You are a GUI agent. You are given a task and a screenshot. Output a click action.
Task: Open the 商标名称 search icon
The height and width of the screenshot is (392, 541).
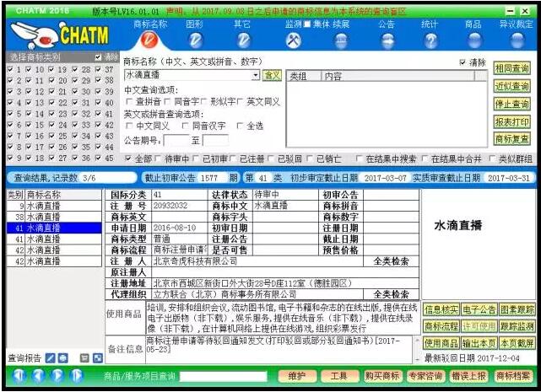[x=149, y=40]
